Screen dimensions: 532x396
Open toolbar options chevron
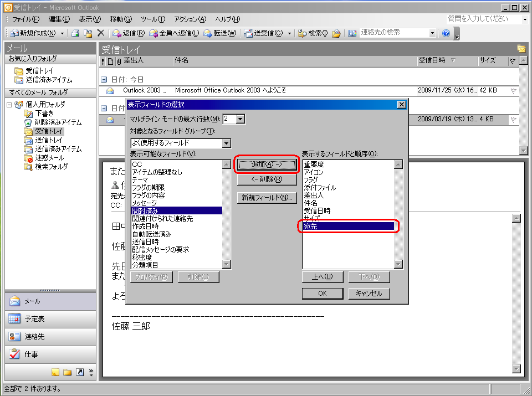[x=457, y=34]
